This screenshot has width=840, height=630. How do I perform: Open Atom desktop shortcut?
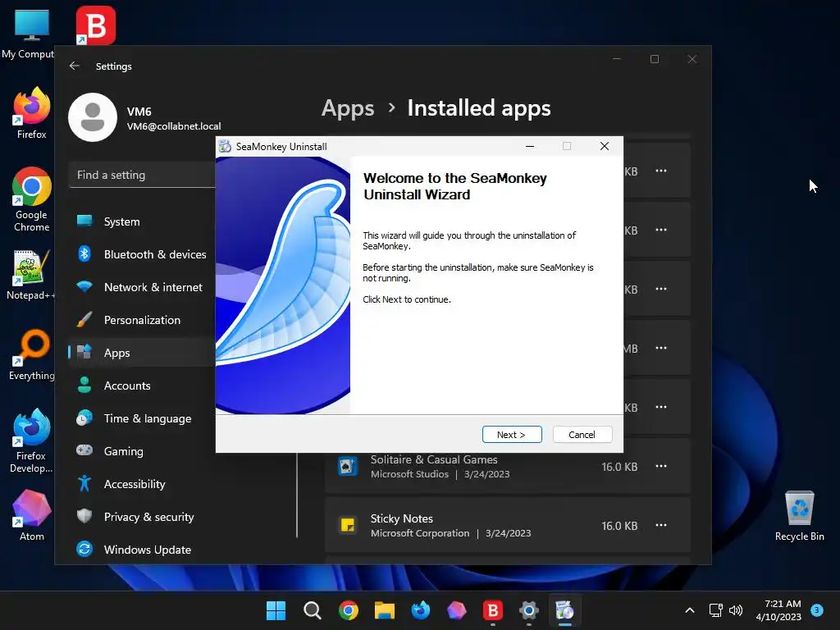coord(32,515)
